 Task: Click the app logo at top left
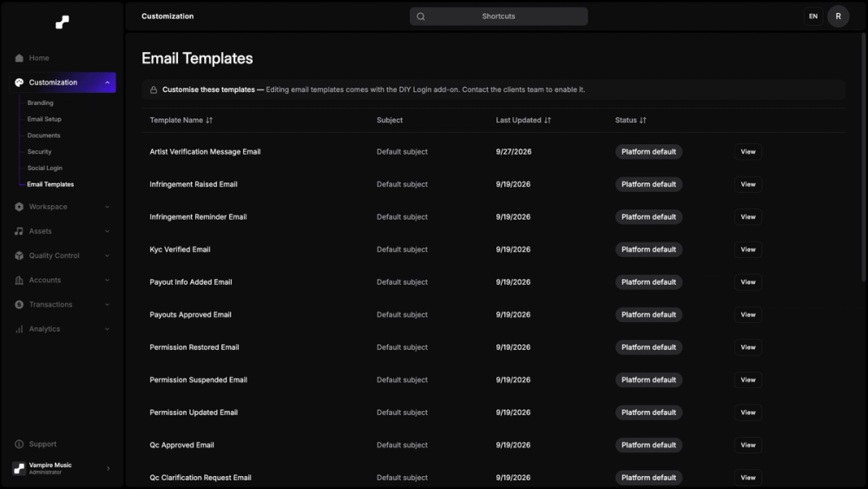(62, 23)
